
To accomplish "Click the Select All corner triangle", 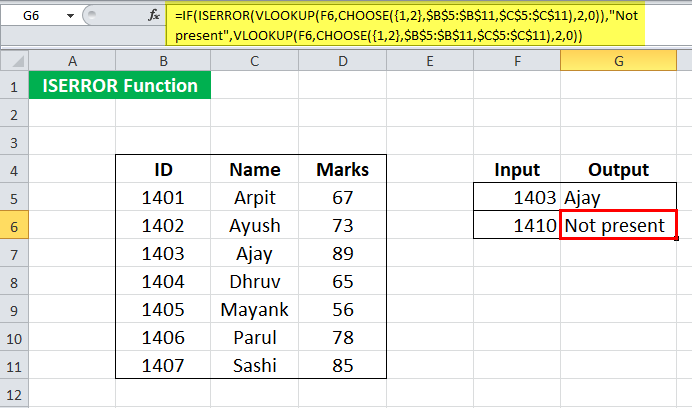I will tap(15, 61).
